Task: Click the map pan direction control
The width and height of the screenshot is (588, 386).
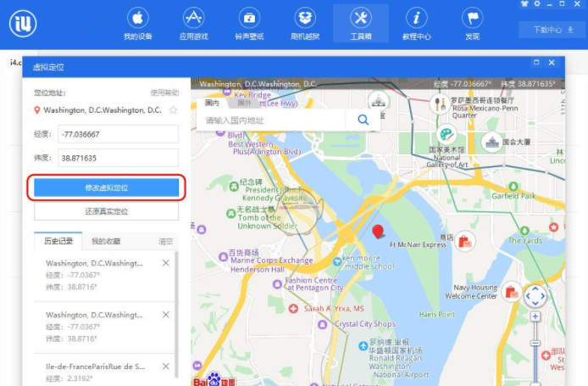Action: coord(535,295)
